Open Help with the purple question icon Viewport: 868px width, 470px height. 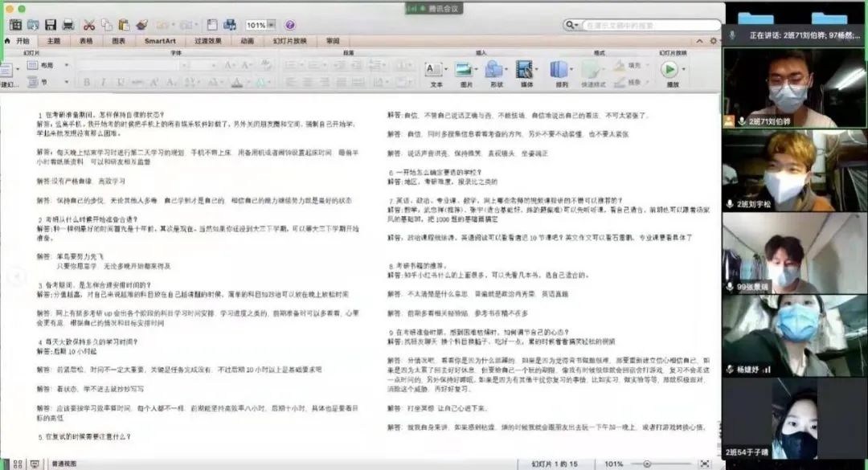(289, 25)
